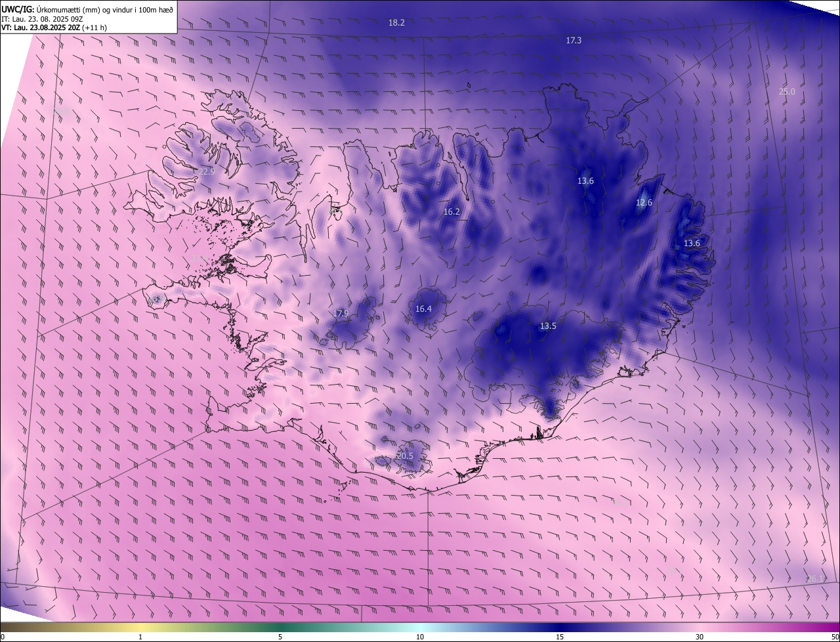Click the 10 tick on the color scale
This screenshot has height=642, width=840.
(x=420, y=637)
